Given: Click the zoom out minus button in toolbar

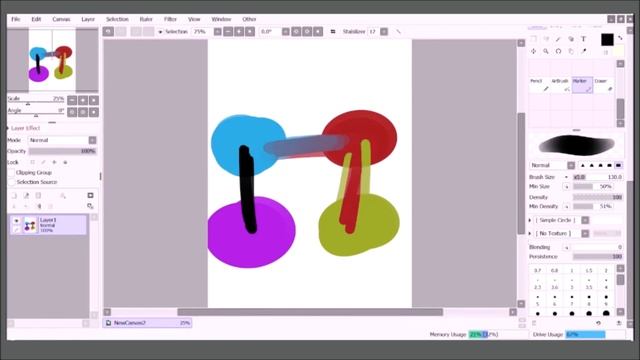Looking at the screenshot, I should pyautogui.click(x=228, y=31).
